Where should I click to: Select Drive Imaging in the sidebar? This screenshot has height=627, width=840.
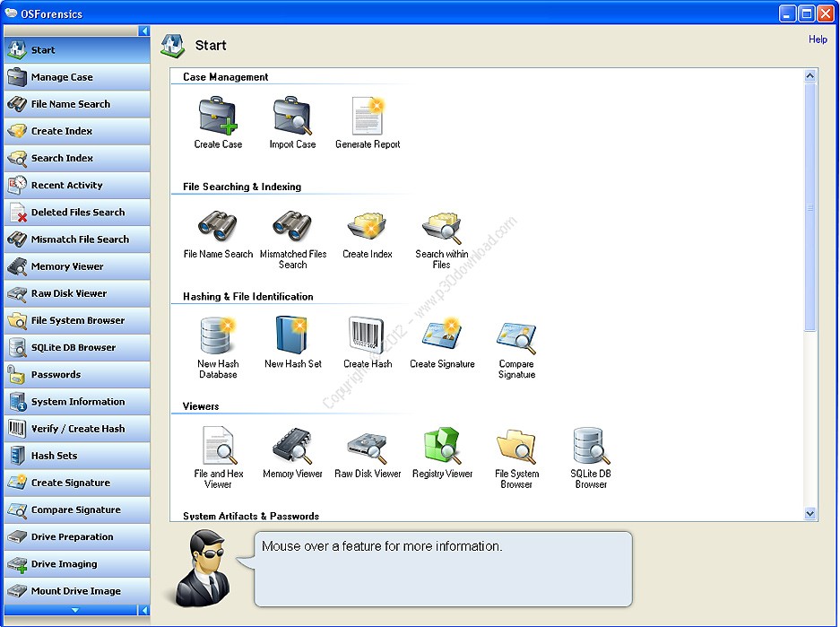77,564
